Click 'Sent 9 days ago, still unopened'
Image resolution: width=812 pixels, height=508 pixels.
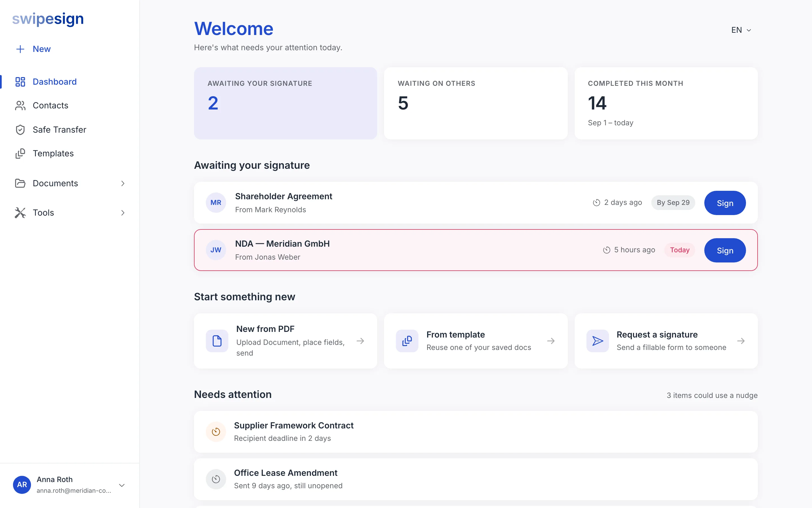tap(288, 486)
